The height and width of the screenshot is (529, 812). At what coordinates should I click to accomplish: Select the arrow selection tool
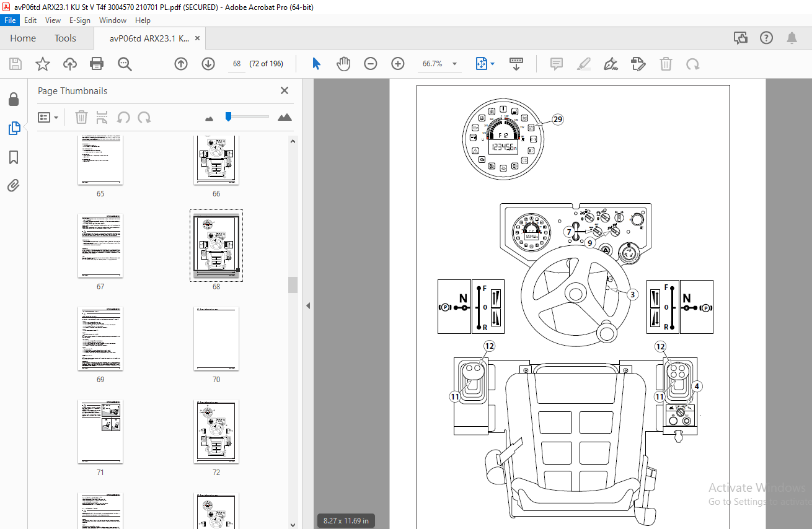[x=317, y=64]
